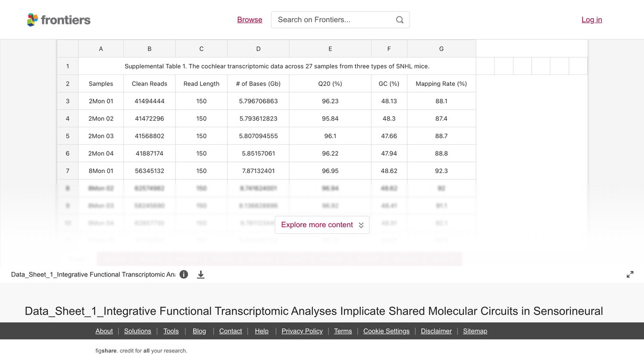
Task: Focus the Search on Frontiers field
Action: point(340,20)
